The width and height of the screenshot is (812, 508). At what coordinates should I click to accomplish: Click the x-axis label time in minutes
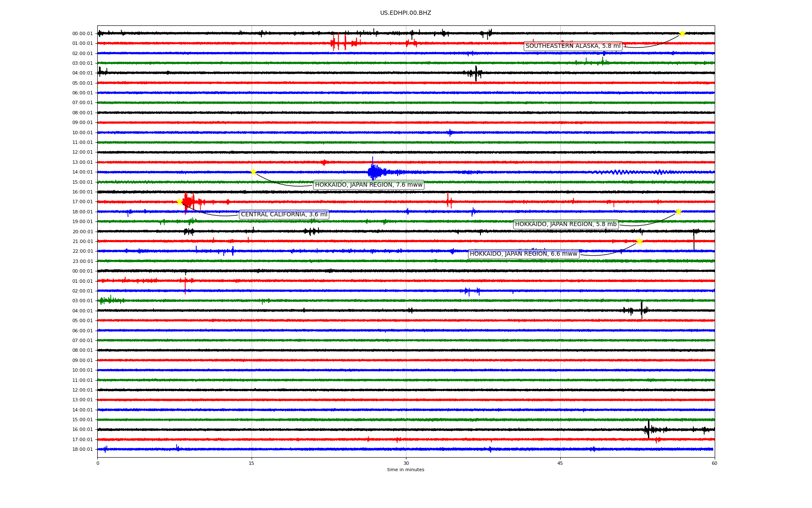[x=406, y=470]
